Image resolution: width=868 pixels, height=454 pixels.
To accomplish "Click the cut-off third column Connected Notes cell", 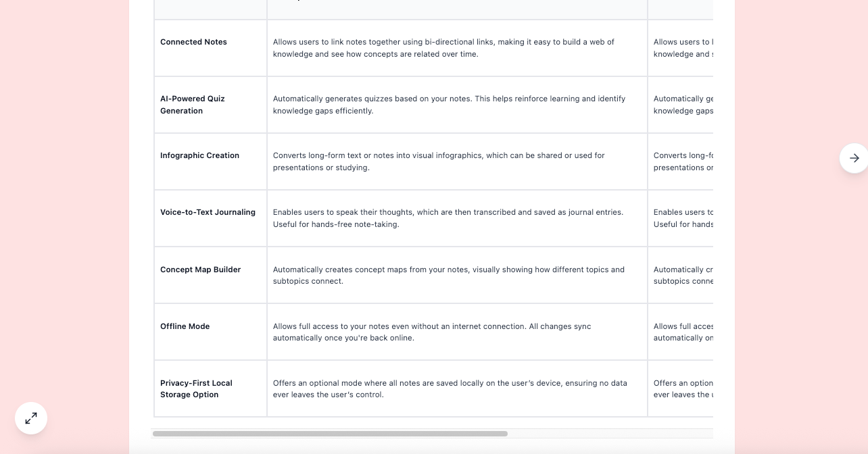I will (681, 48).
